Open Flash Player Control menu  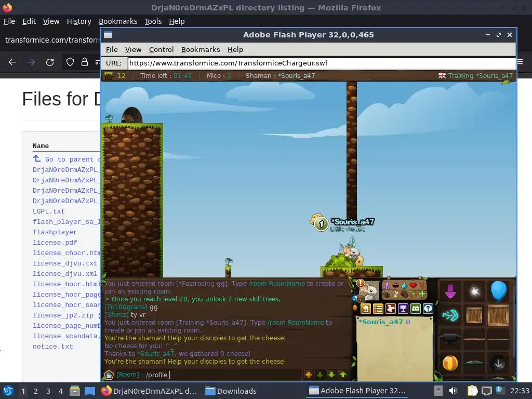[161, 49]
